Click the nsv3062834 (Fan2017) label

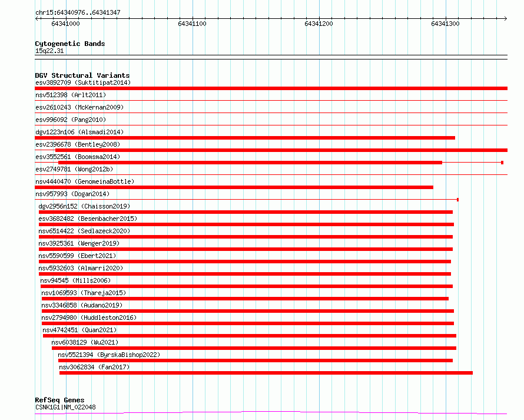pyautogui.click(x=94, y=367)
